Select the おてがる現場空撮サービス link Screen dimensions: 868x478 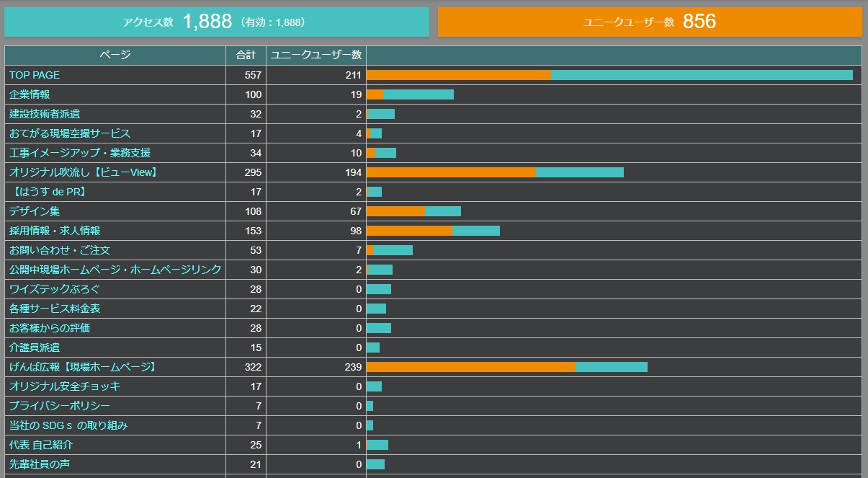(70, 133)
